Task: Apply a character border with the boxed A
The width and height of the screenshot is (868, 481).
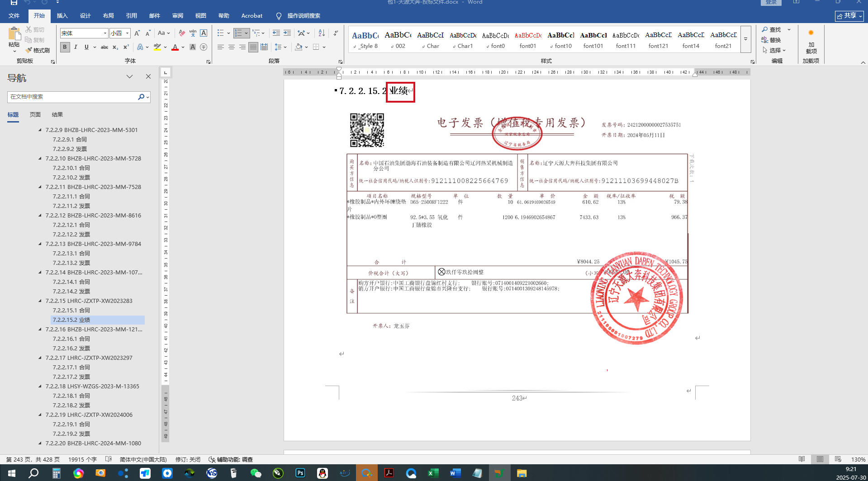Action: pyautogui.click(x=204, y=33)
